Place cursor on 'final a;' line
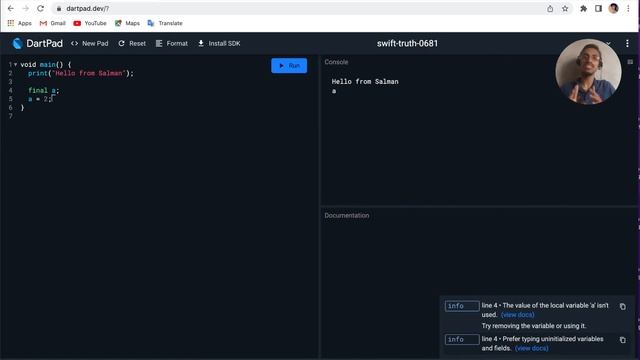 [44, 91]
